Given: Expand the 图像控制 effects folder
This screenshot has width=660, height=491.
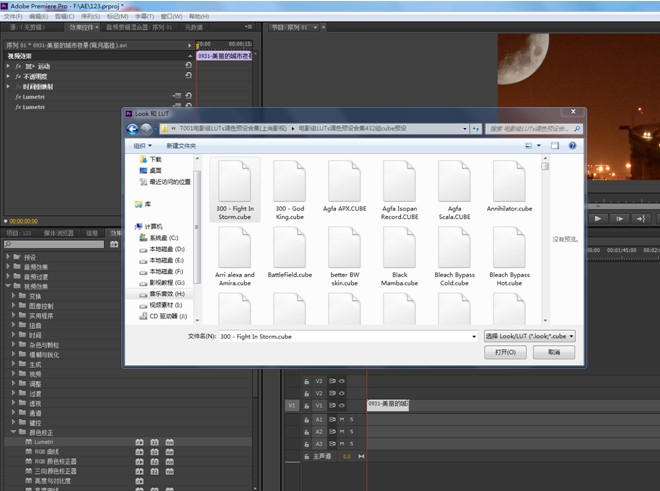Looking at the screenshot, I should tap(13, 305).
